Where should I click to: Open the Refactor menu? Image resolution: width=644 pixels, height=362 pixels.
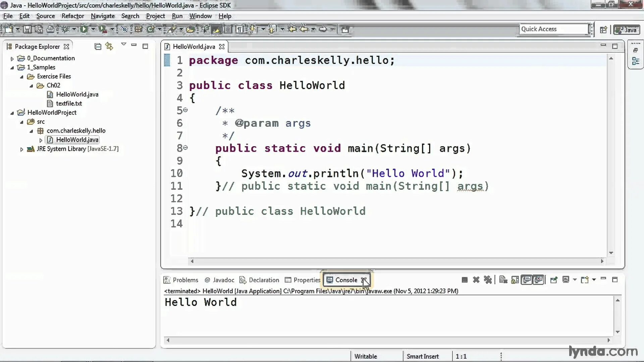click(72, 16)
